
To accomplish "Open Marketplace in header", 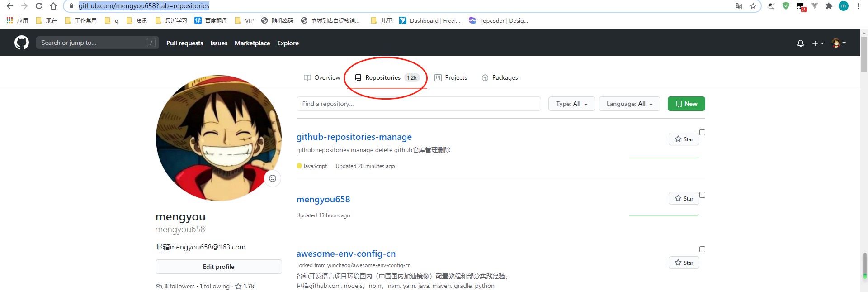I will pyautogui.click(x=252, y=43).
